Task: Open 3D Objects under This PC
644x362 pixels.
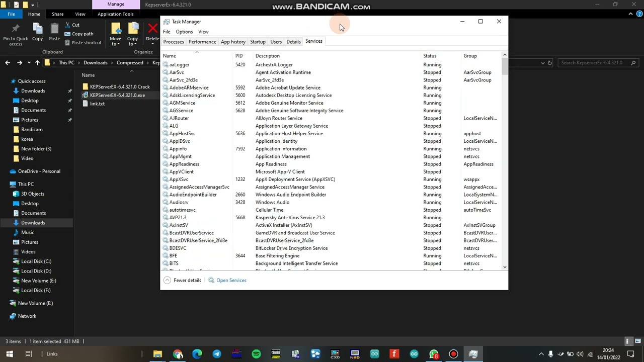Action: point(33,194)
